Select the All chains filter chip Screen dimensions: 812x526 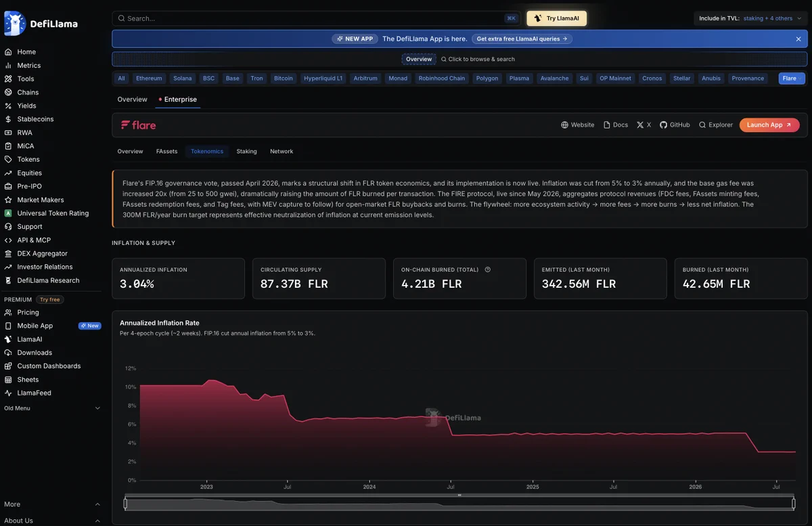[x=121, y=79]
